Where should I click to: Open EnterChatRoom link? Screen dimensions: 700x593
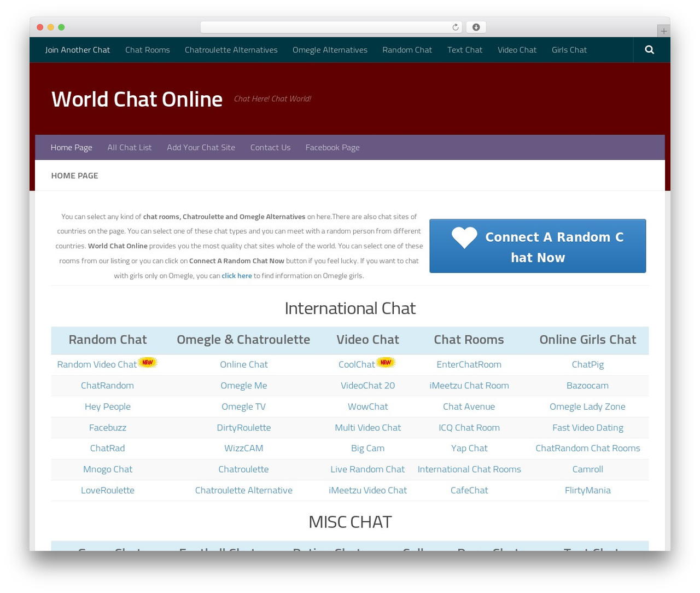click(469, 364)
